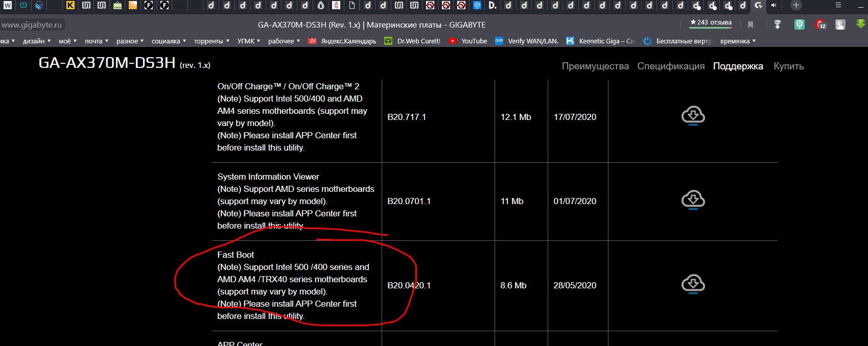Open the tab with the white D. icon

click(x=492, y=5)
